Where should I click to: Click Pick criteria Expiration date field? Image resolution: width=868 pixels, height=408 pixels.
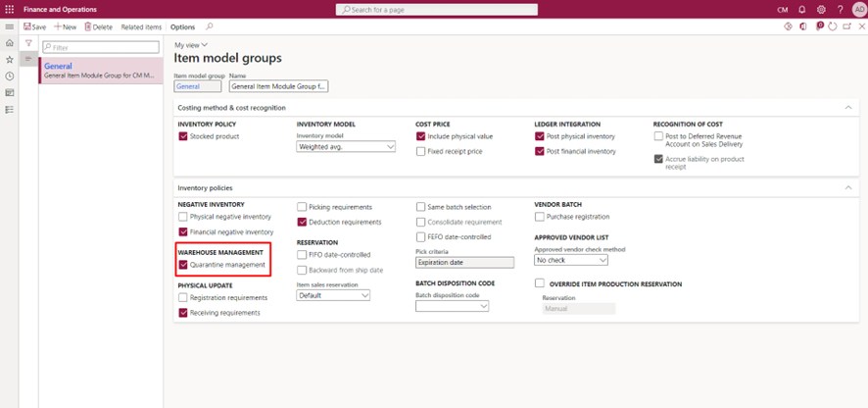point(465,263)
